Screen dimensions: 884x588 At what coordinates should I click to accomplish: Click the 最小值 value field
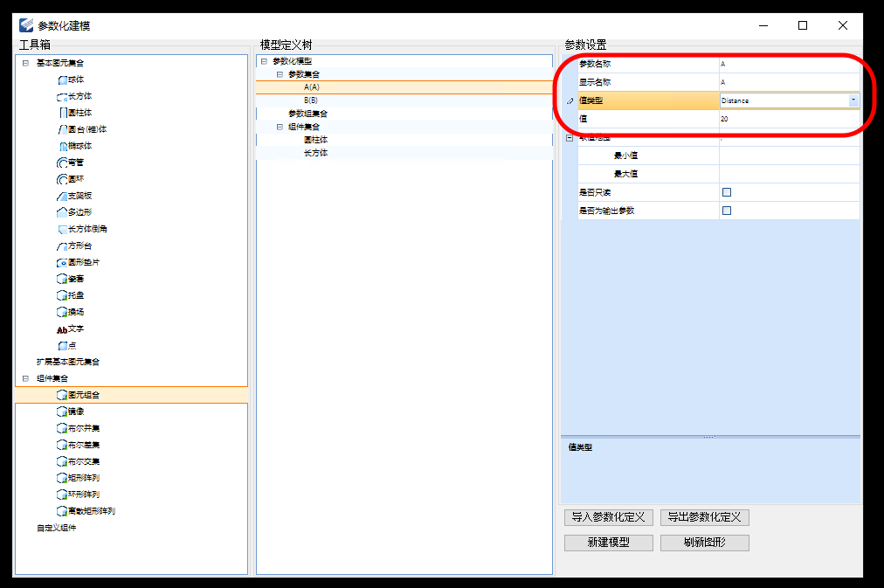[x=790, y=156]
